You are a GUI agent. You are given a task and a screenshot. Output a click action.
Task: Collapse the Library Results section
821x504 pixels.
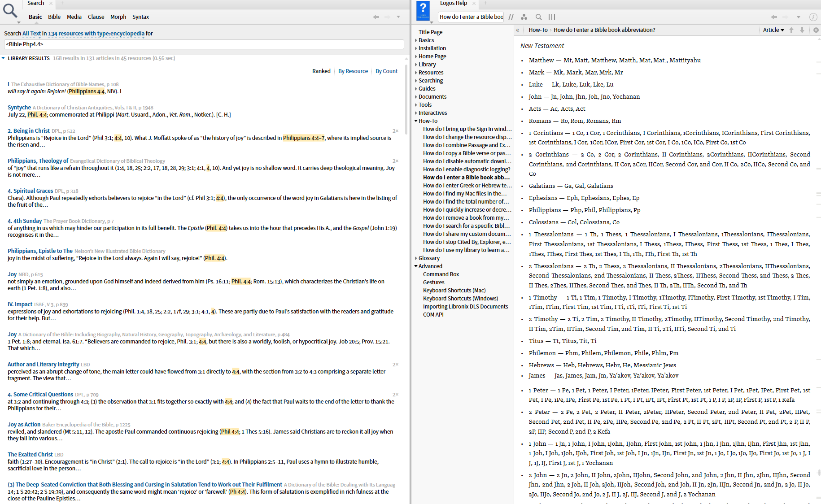click(x=4, y=58)
